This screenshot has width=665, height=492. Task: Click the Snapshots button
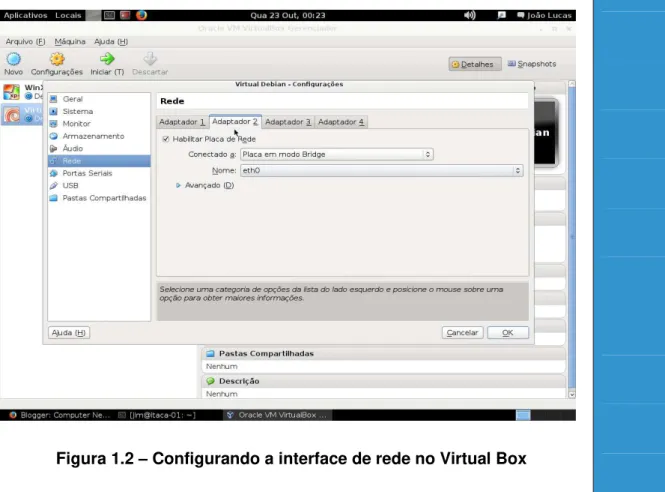[532, 64]
